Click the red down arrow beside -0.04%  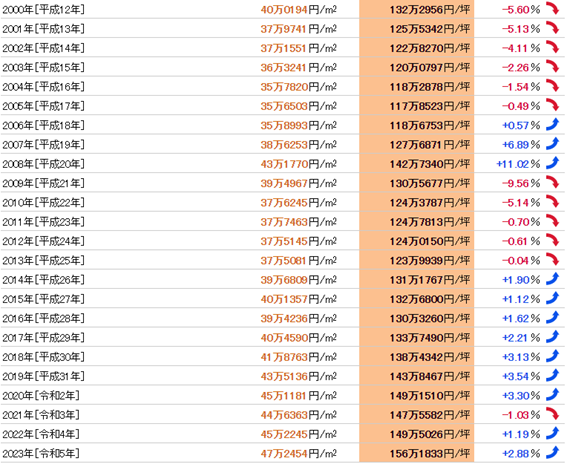[x=552, y=259]
